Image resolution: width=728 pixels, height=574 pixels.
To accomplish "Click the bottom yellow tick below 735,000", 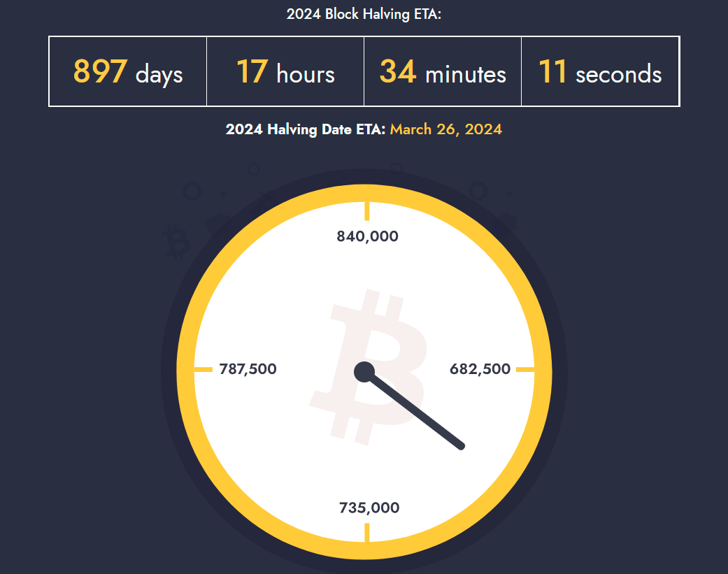I will coord(366,532).
